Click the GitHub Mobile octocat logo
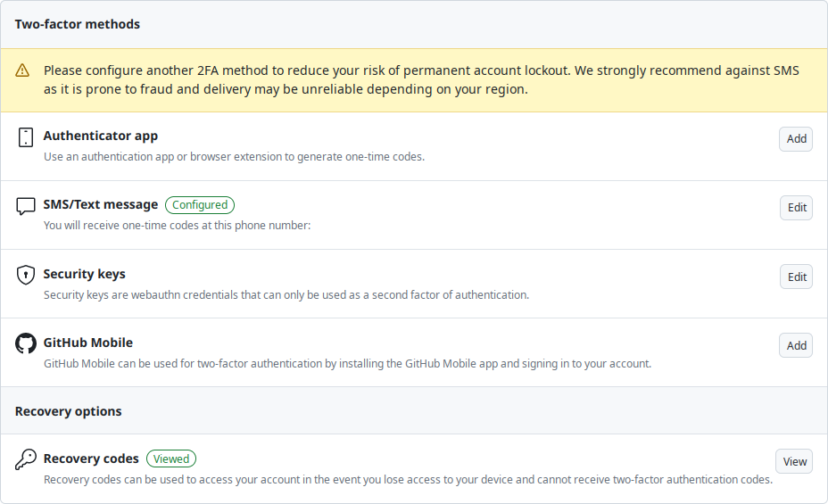Image resolution: width=828 pixels, height=504 pixels. [25, 343]
